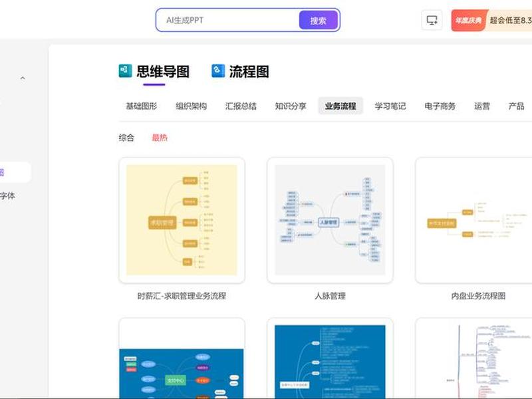Open the white vertical-tree template in the second row

point(473,358)
